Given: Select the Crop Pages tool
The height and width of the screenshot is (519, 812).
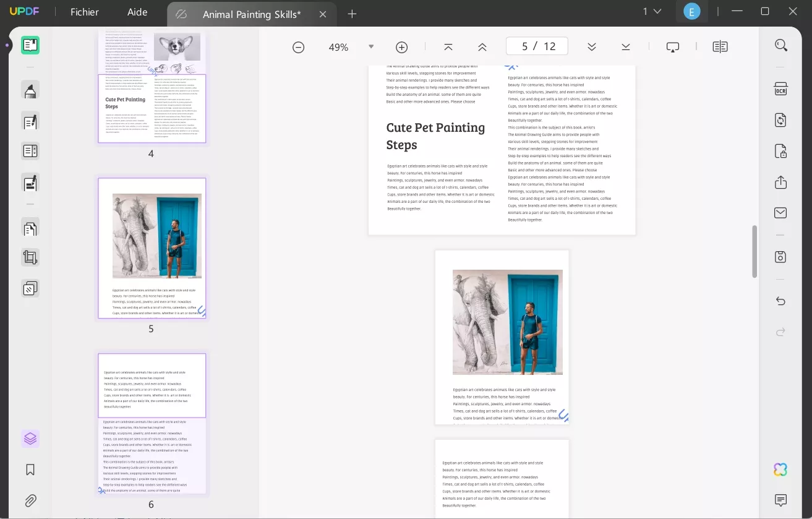Looking at the screenshot, I should [30, 257].
